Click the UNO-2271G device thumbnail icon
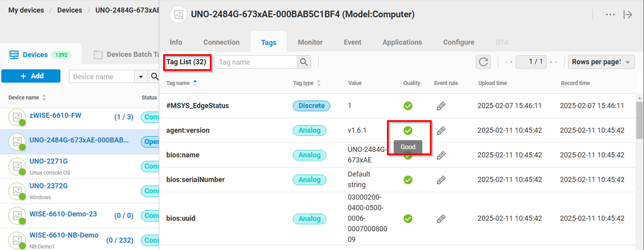The height and width of the screenshot is (250, 644). pos(18,166)
